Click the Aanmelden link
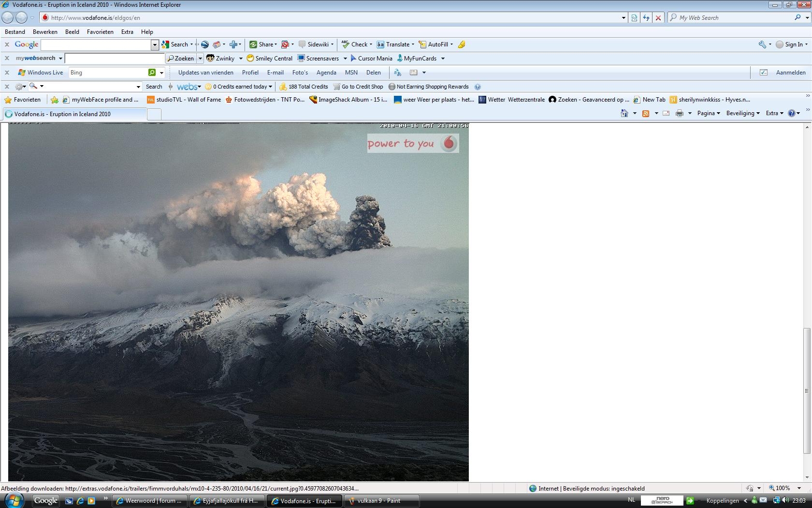The image size is (812, 508). (791, 73)
